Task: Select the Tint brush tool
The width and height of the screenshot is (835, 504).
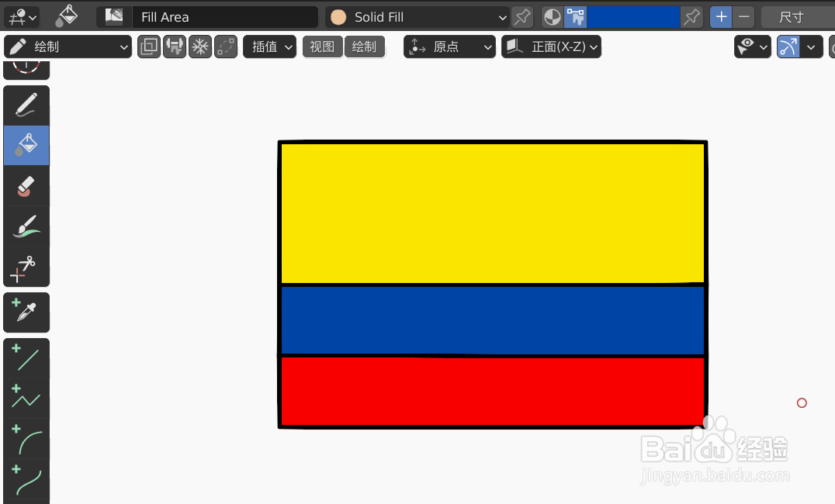Action: coord(26,226)
